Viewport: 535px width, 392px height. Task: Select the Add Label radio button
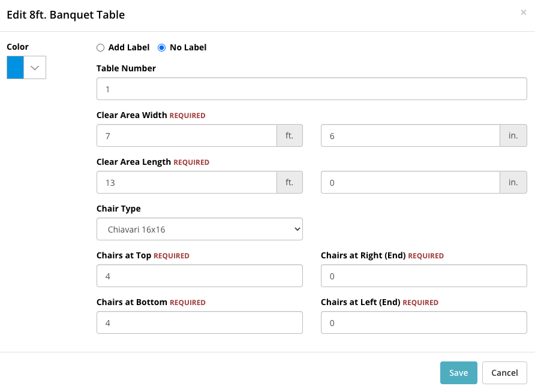[x=100, y=48]
